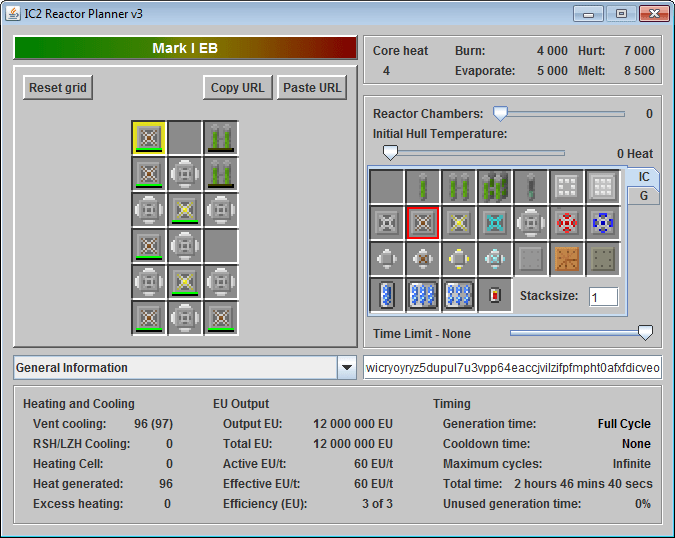
Task: Select the red-outlined heat vent in the palette
Action: [x=423, y=223]
